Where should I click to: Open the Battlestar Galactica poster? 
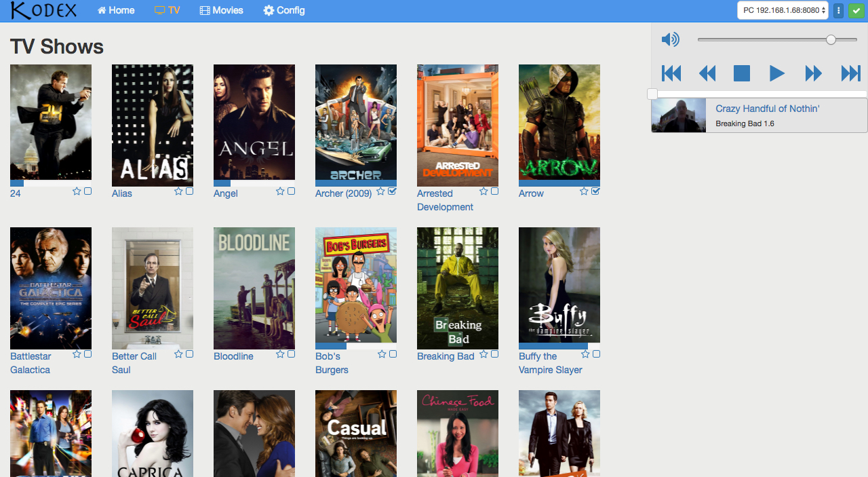pyautogui.click(x=51, y=288)
